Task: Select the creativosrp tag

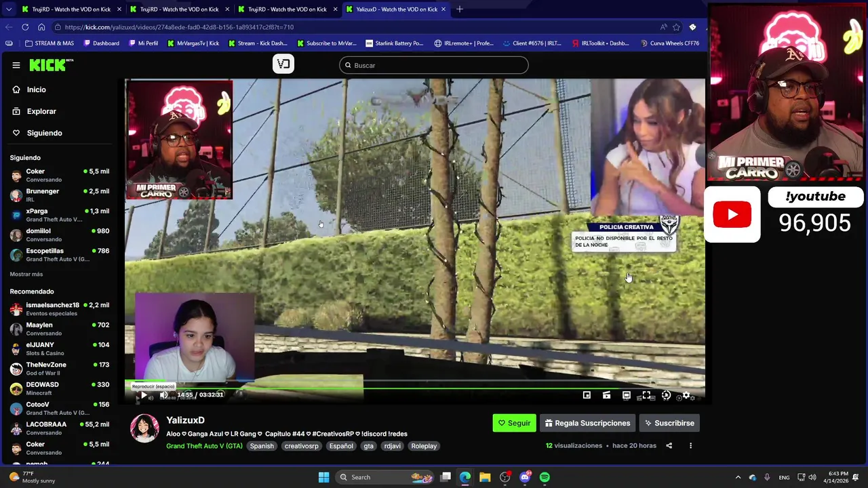Action: click(x=302, y=446)
